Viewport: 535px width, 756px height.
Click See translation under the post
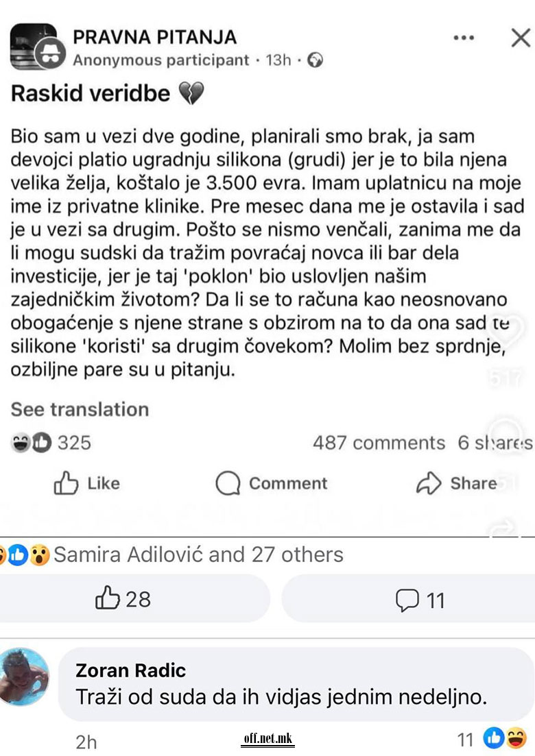pyautogui.click(x=80, y=409)
